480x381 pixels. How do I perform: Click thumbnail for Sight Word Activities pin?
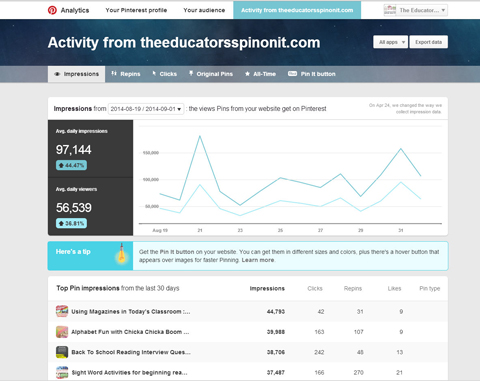[62, 372]
